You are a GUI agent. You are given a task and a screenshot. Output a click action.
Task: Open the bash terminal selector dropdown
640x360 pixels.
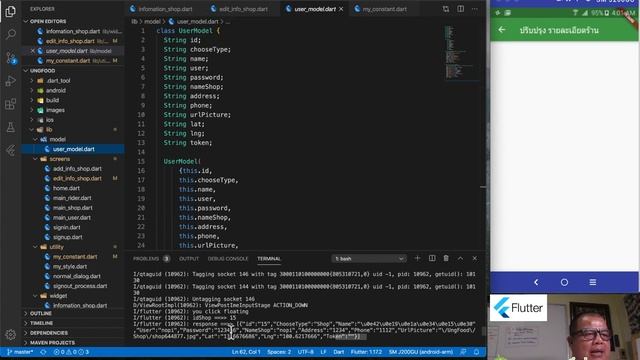tap(369, 258)
